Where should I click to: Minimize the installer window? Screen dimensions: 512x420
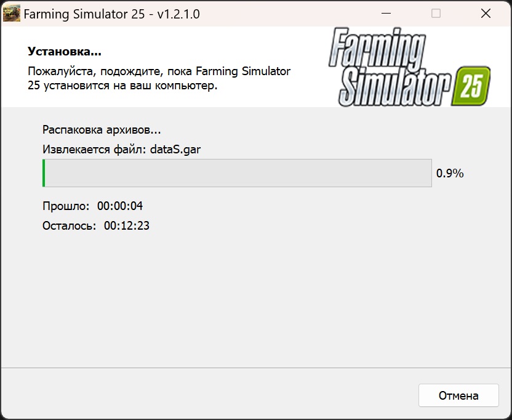pos(386,14)
